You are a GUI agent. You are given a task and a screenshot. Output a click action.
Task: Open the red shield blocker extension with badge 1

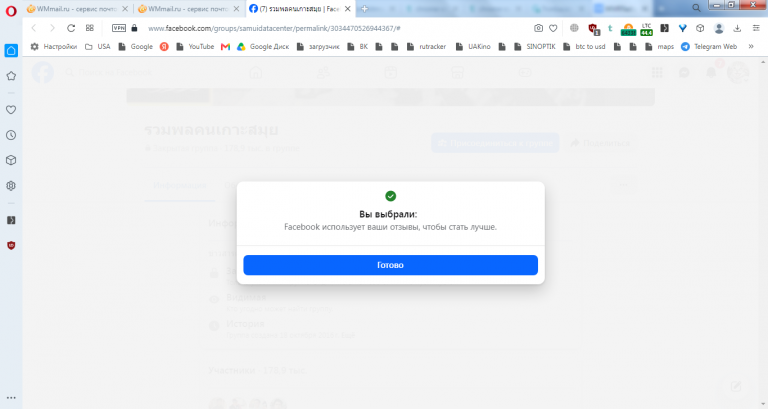594,29
